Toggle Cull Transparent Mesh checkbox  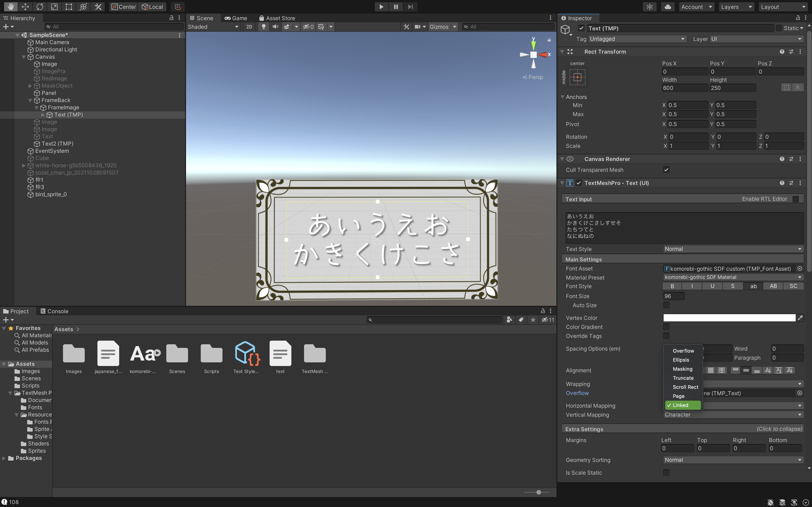(x=666, y=170)
